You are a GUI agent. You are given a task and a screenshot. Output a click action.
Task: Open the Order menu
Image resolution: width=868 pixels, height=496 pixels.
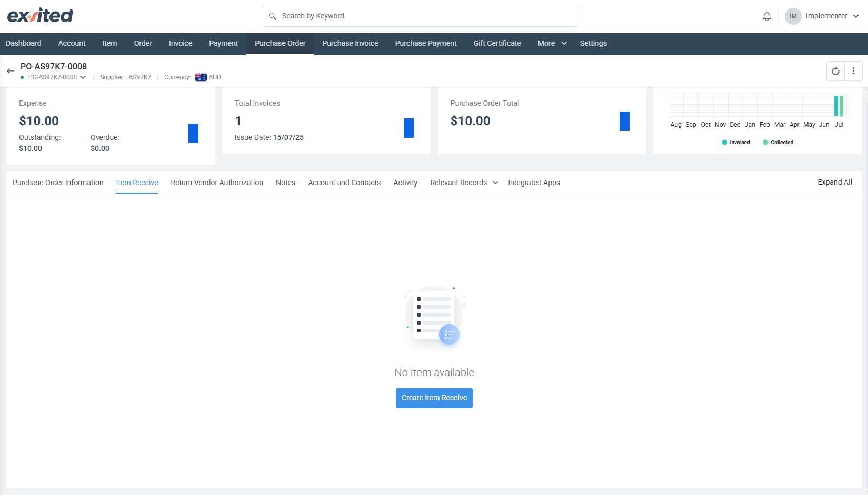pyautogui.click(x=143, y=44)
